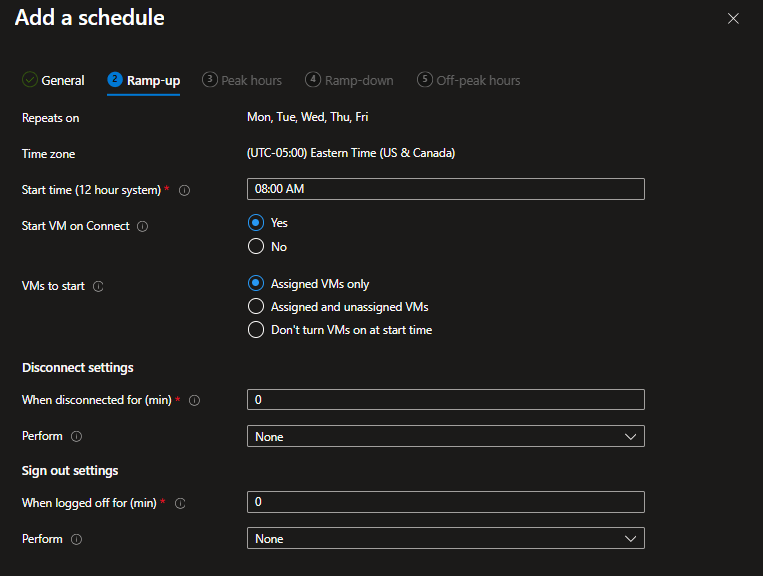
Task: Click info icon beside Disconnect settings Perform
Action: click(77, 437)
